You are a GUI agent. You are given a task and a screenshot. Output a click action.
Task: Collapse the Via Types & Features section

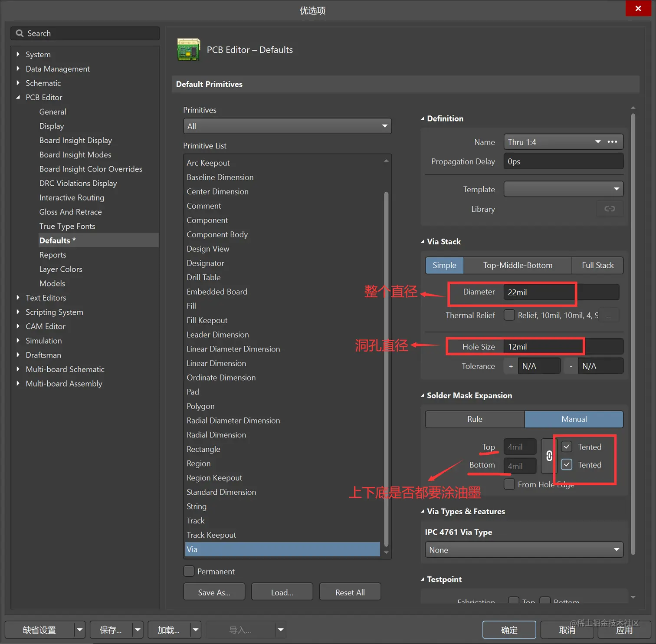[423, 511]
